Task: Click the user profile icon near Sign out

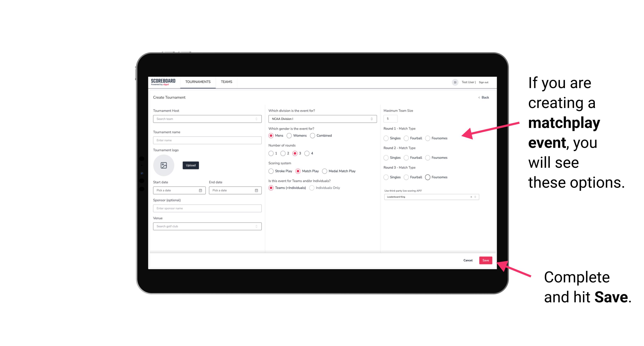Action: click(454, 82)
